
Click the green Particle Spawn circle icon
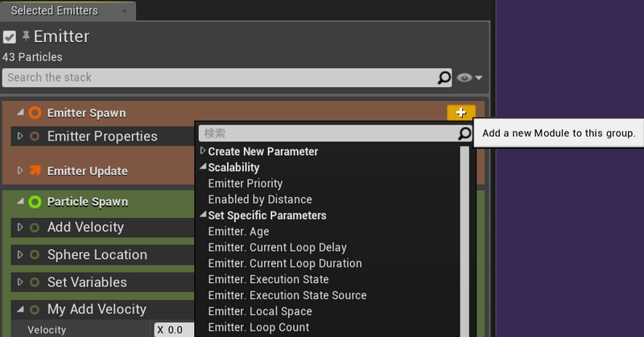tap(35, 202)
